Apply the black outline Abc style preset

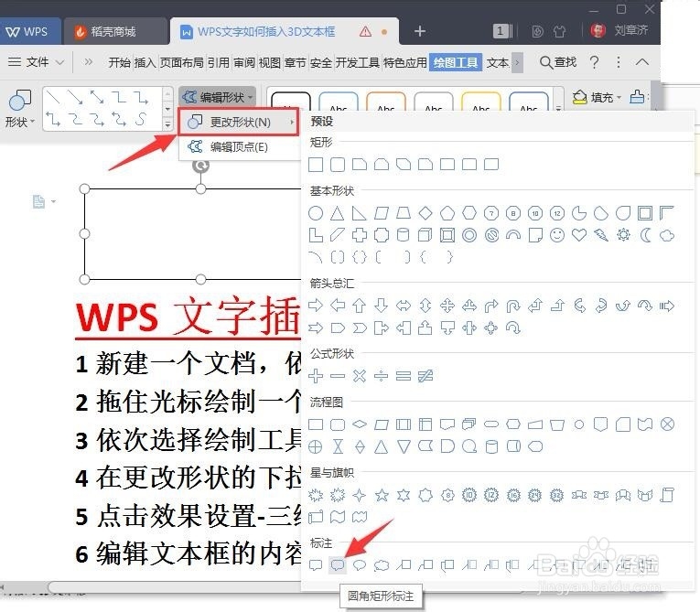tap(291, 102)
